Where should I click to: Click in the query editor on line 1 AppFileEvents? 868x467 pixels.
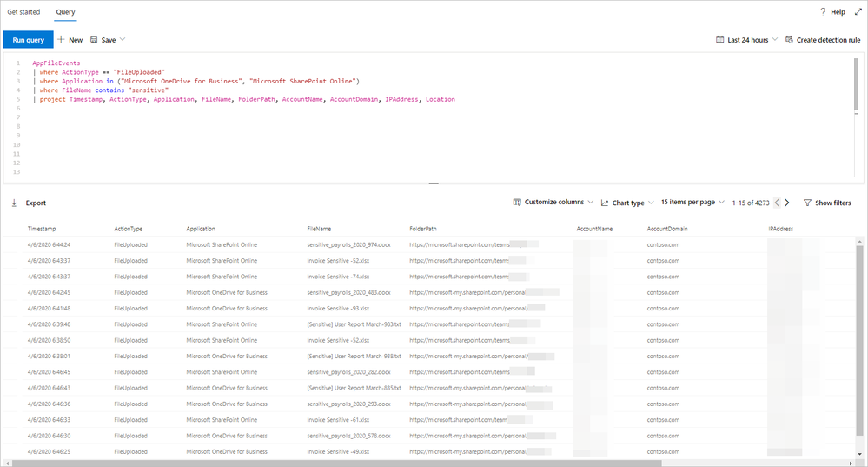pos(56,63)
